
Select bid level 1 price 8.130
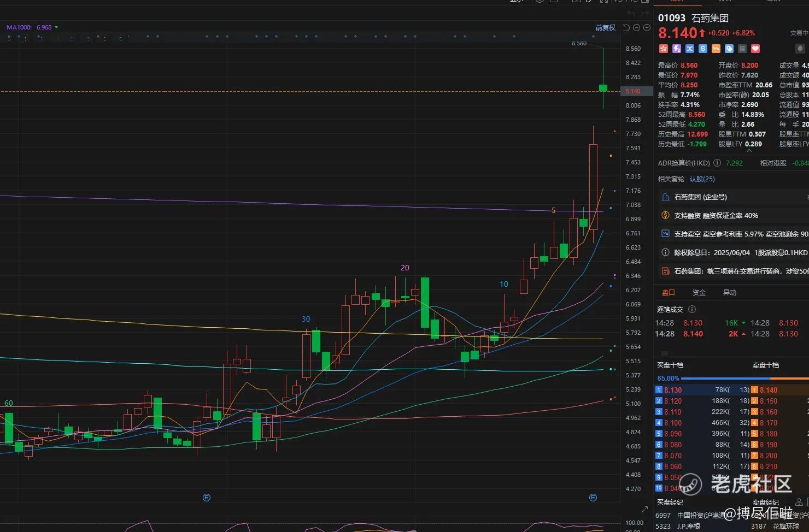(x=673, y=390)
